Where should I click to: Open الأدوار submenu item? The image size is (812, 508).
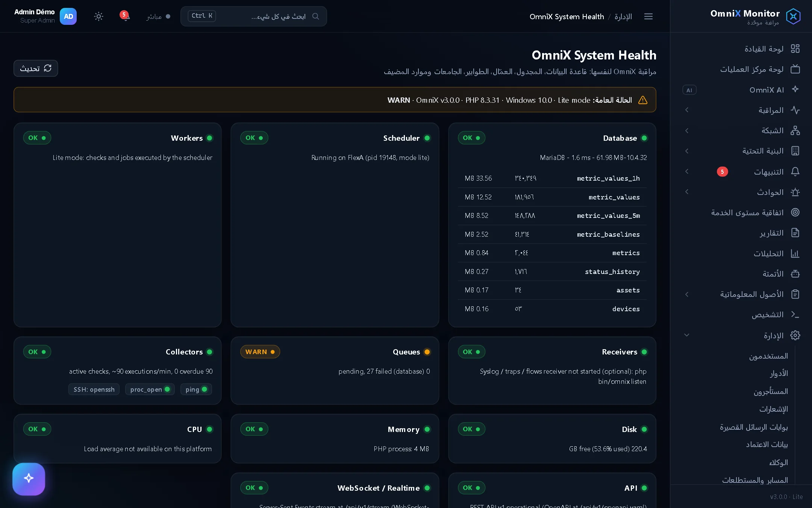click(779, 373)
